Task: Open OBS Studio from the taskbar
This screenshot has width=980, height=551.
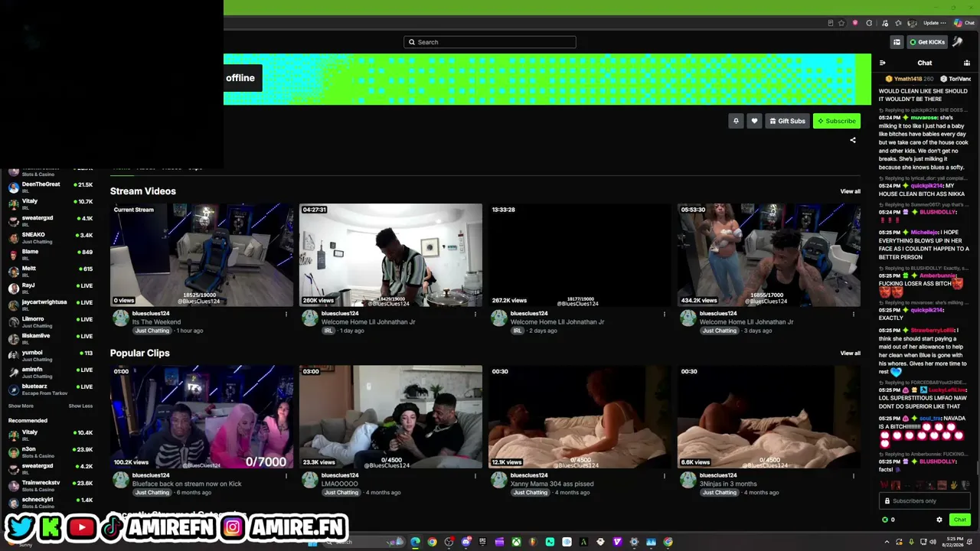Action: point(449,542)
